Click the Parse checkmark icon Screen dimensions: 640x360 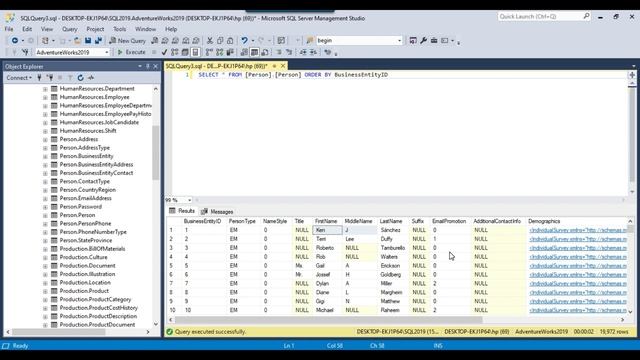[164, 52]
